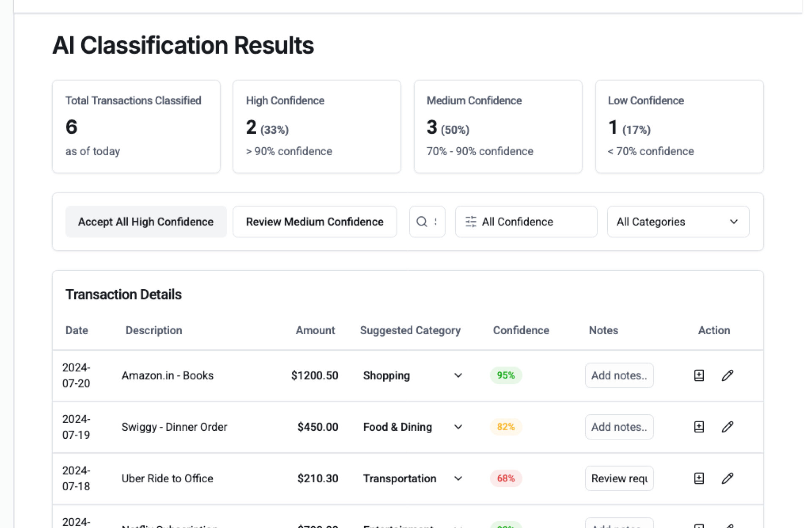Screen dimensions: 812x528
Task: Expand the Transportation category dropdown
Action: tap(458, 478)
